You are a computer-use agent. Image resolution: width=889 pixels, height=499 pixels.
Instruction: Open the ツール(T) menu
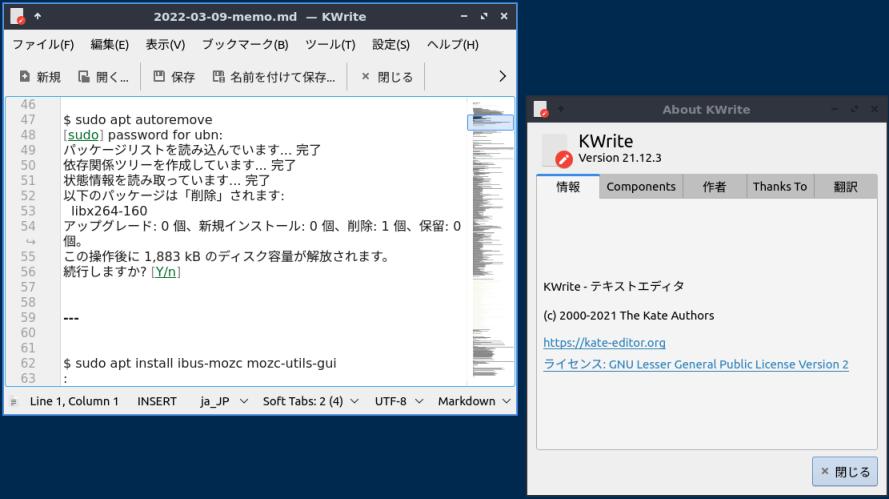tap(330, 44)
